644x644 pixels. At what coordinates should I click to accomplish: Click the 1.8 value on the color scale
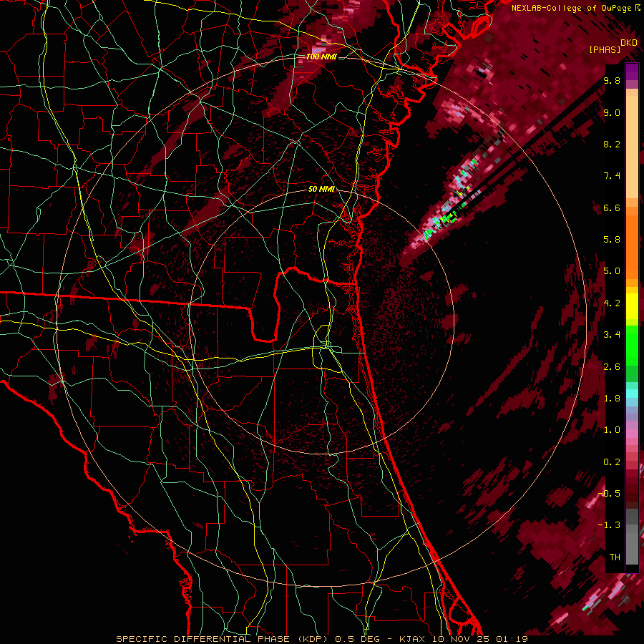tap(612, 399)
